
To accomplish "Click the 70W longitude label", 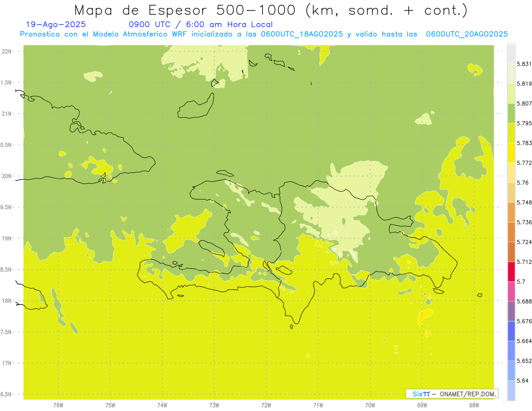I will pos(370,405).
